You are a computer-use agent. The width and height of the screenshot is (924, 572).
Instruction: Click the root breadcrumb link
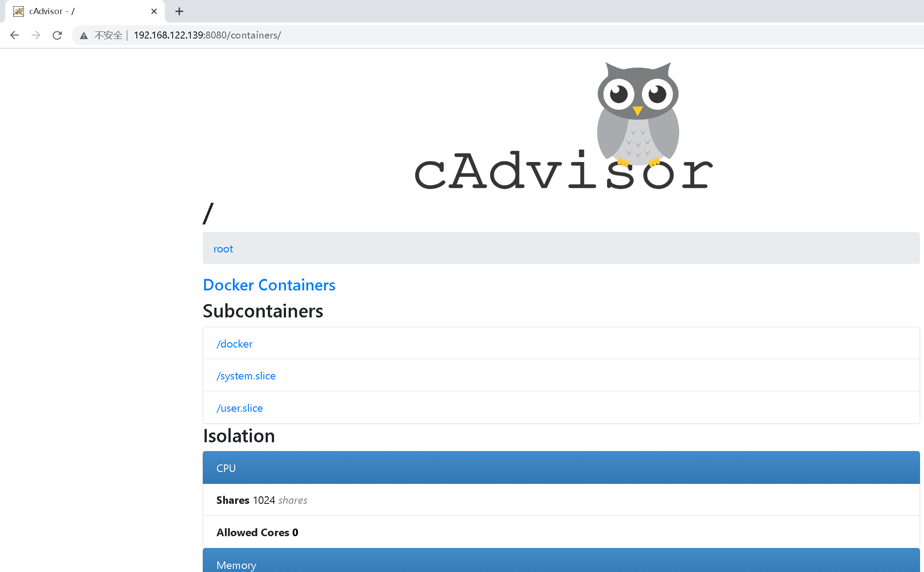223,248
